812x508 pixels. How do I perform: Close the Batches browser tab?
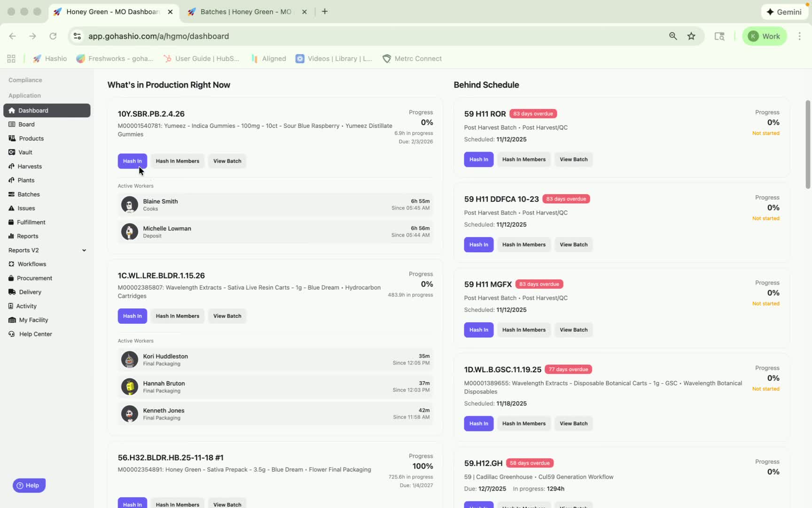click(x=304, y=12)
